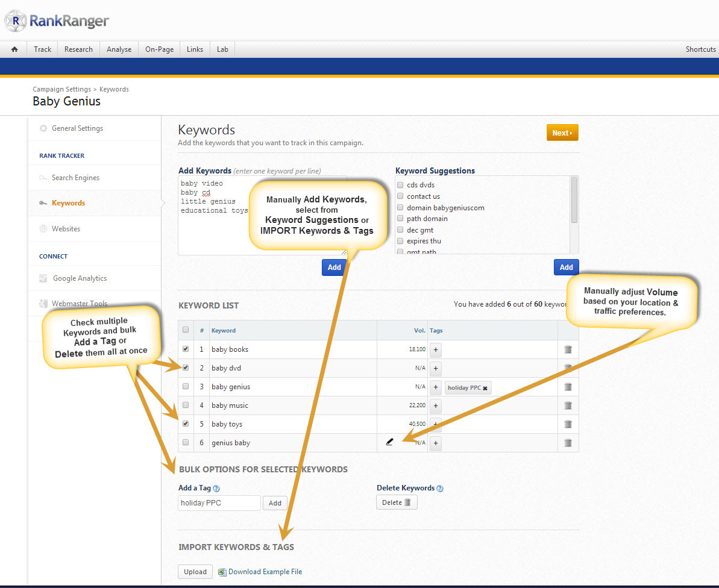
Task: Open help icon next to Add a Tag
Action: click(216, 489)
